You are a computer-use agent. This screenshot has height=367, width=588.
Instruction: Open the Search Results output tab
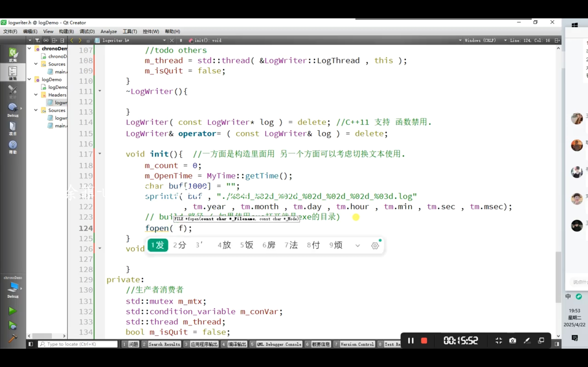click(164, 344)
